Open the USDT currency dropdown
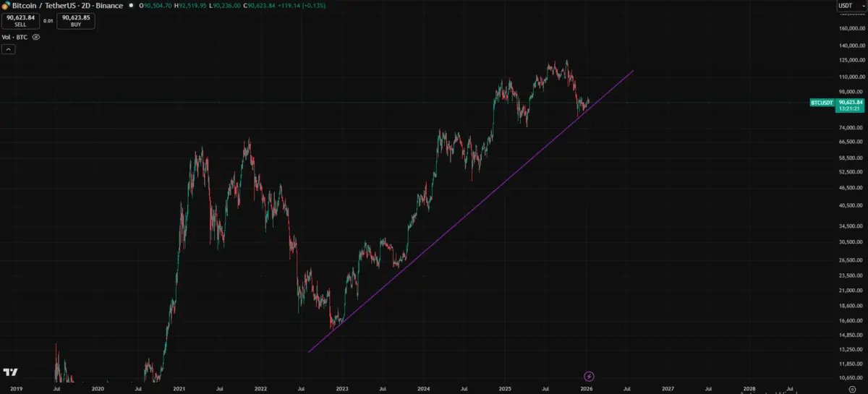This screenshot has height=394, width=868. (x=846, y=6)
